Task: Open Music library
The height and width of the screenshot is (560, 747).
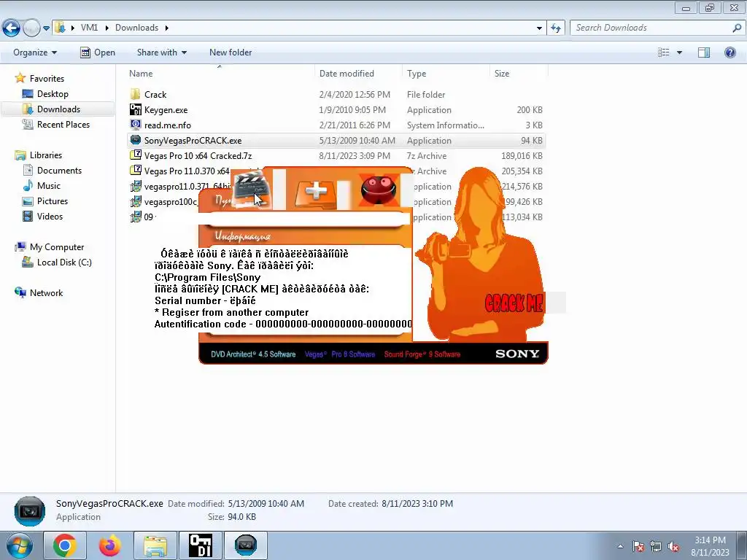Action: 49,186
